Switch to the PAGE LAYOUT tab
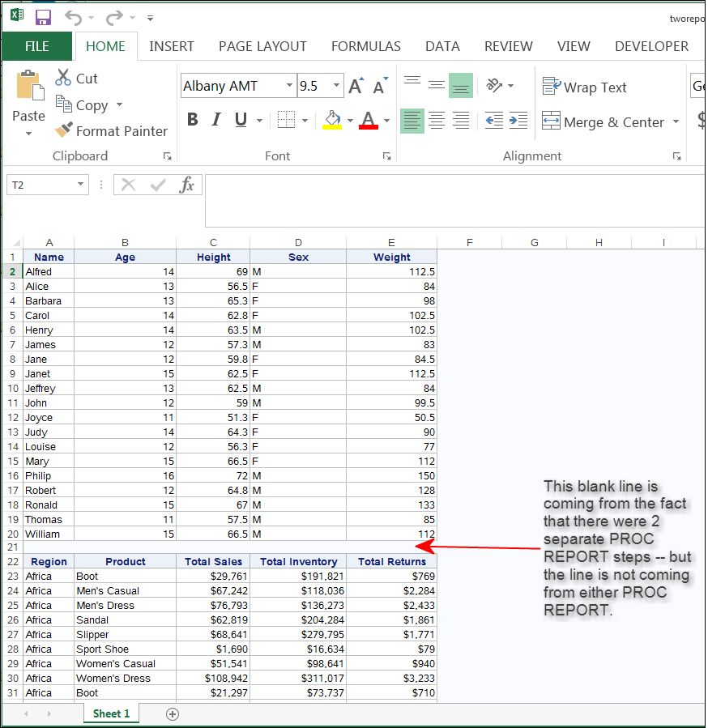Image resolution: width=708 pixels, height=728 pixels. click(262, 46)
